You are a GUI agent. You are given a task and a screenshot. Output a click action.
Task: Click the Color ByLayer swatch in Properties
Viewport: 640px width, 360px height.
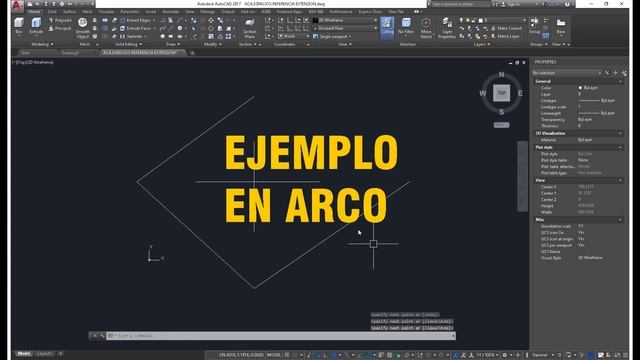[580, 88]
